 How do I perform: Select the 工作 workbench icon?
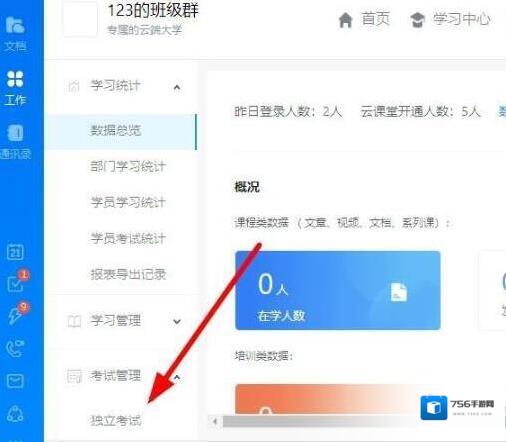point(15,88)
